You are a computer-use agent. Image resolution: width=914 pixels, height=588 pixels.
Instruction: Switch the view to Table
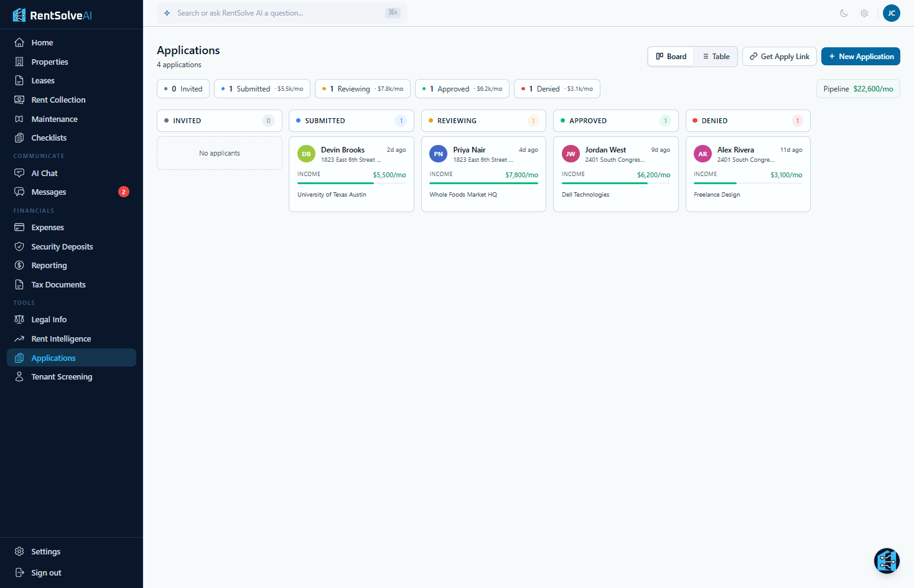point(715,56)
